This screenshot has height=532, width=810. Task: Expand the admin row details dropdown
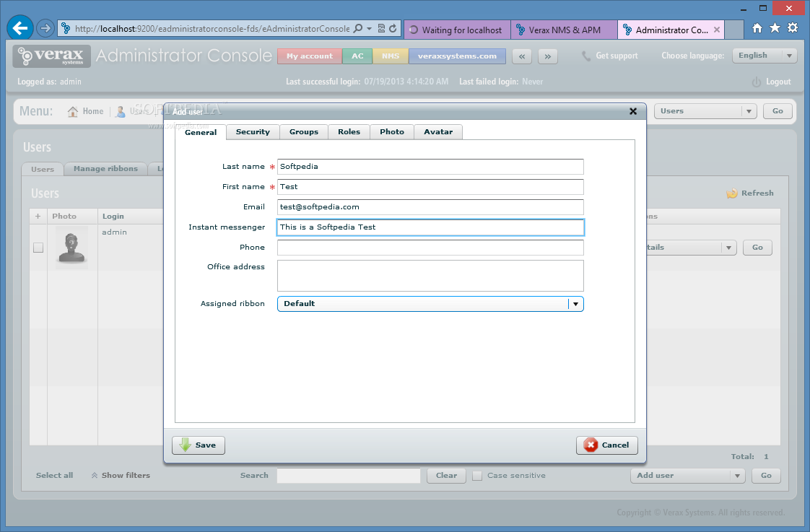(x=728, y=248)
